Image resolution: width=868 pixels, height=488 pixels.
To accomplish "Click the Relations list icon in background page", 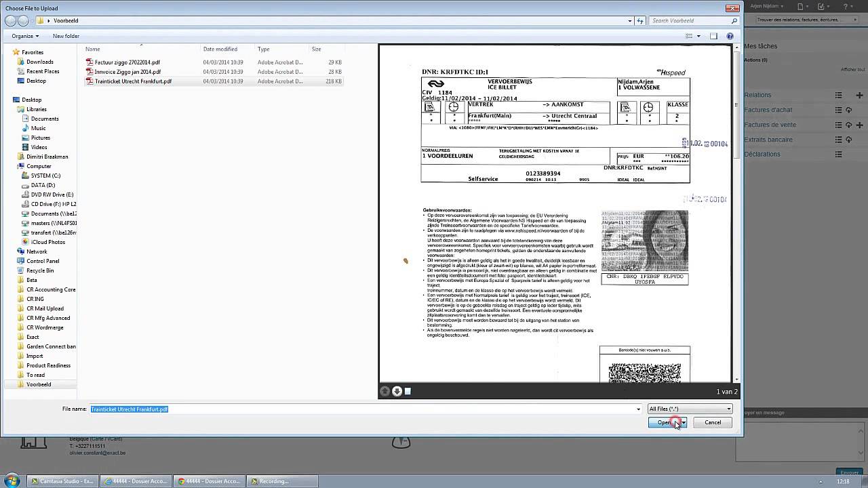I will tap(838, 95).
